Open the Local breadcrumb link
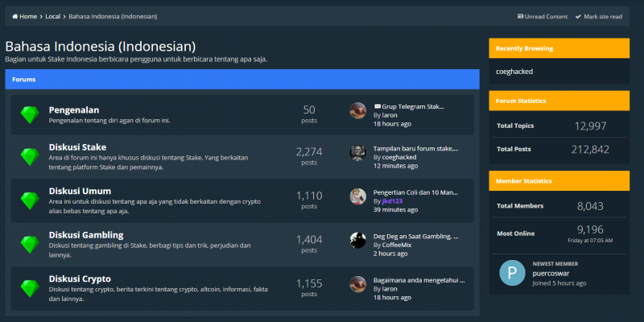The height and width of the screenshot is (322, 644). 52,16
